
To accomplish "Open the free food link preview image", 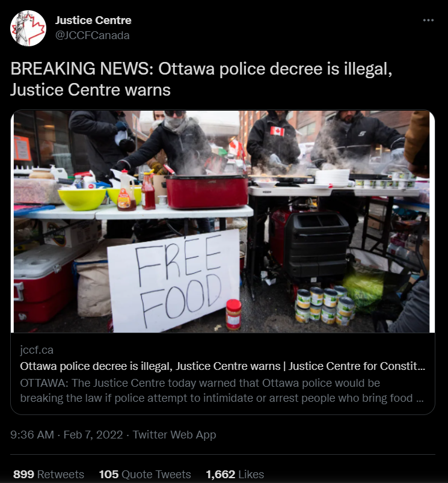I will point(222,221).
